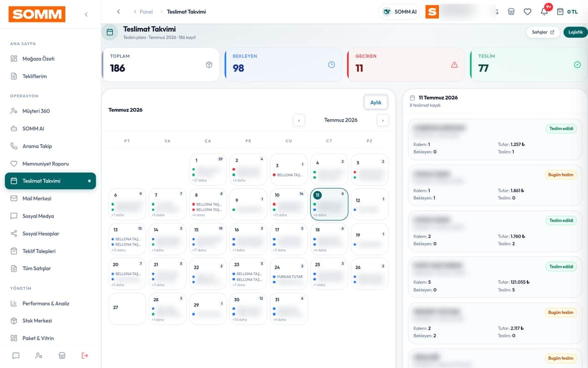The width and height of the screenshot is (588, 368).
Task: Click the calendar icon beside the Teslimat Takvimi title
Action: (110, 32)
